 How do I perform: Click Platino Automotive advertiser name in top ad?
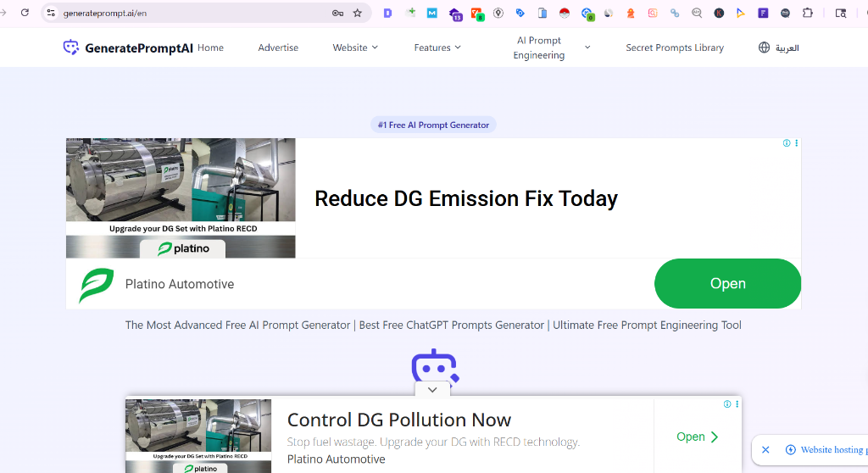click(180, 284)
